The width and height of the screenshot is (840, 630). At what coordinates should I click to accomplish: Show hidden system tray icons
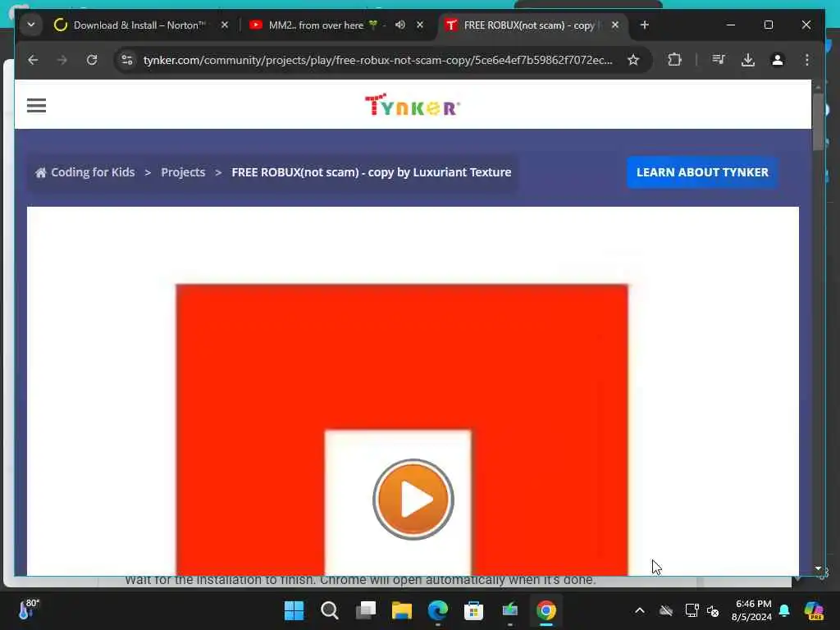coord(640,610)
